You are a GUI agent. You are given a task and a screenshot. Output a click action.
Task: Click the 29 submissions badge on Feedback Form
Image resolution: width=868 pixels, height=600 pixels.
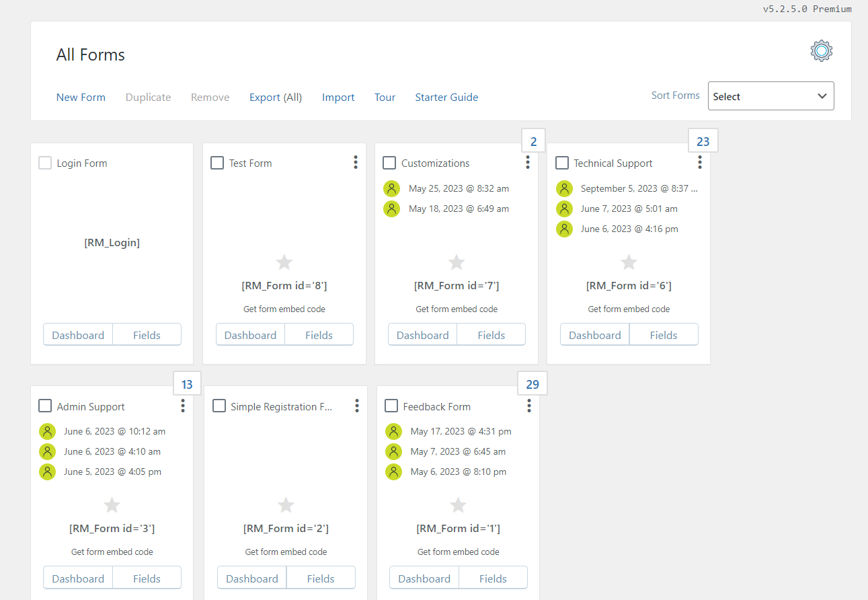532,383
